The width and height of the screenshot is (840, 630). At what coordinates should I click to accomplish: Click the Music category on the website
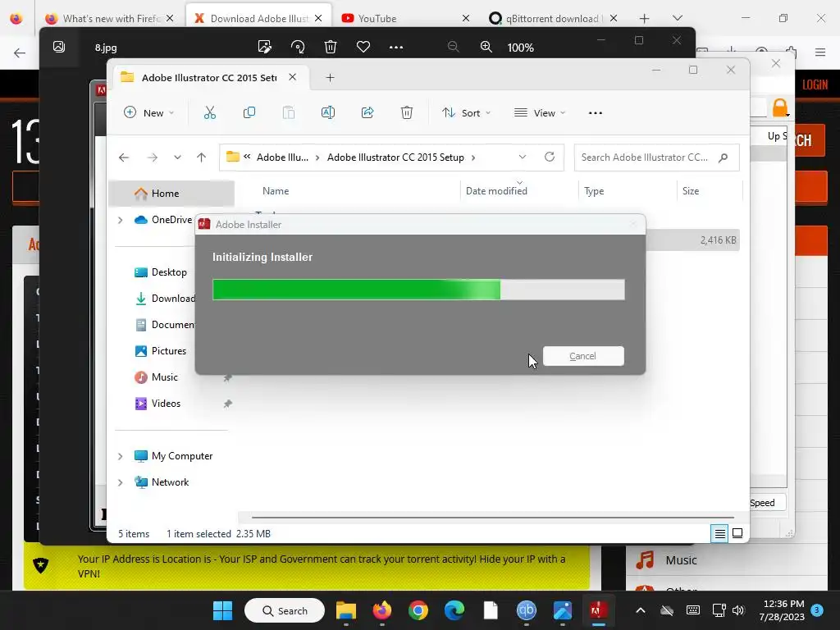(x=681, y=560)
